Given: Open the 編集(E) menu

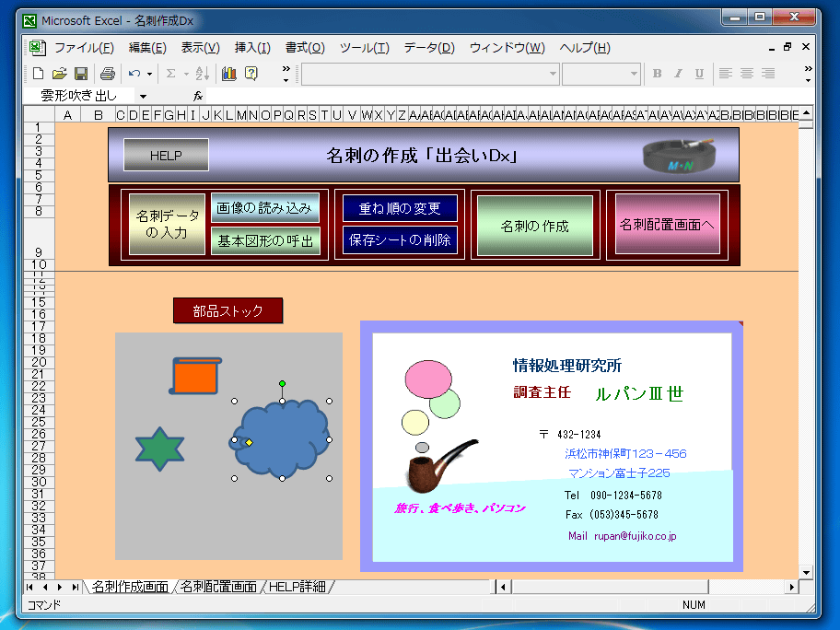Looking at the screenshot, I should pos(147,48).
